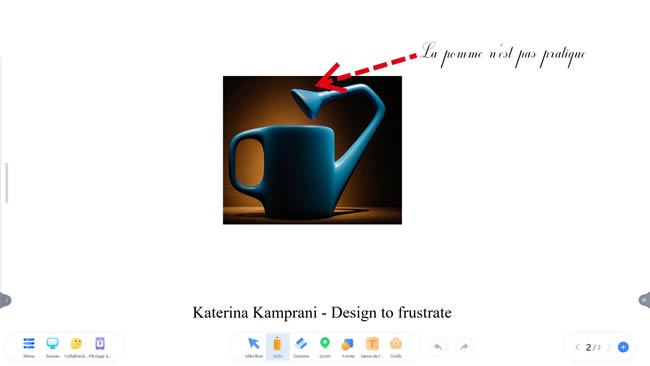Expand the left side panel handle

tap(5, 300)
